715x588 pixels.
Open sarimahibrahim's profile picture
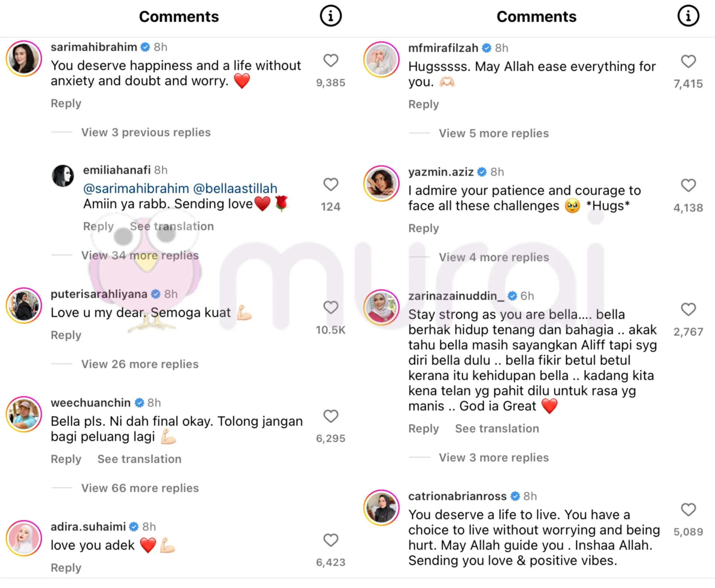pos(24,58)
